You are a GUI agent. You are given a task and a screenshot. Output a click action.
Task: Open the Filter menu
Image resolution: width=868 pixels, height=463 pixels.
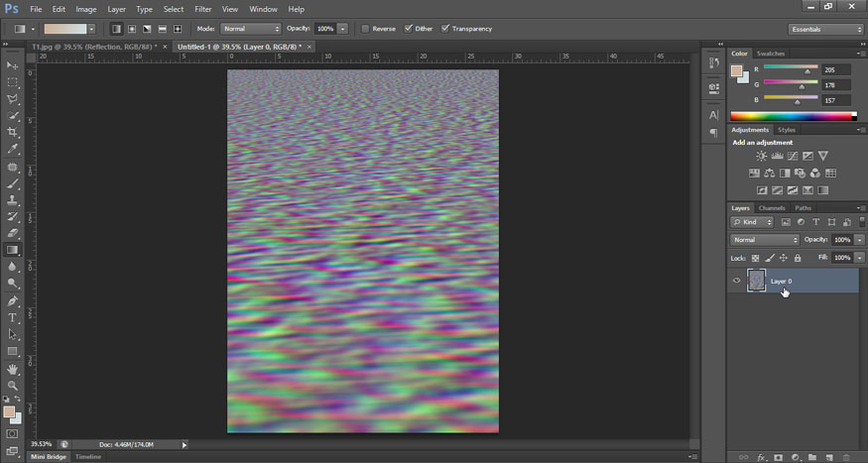coord(202,9)
